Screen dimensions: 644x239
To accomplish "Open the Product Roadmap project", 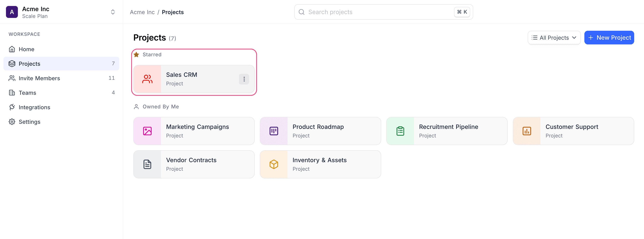I will (321, 131).
